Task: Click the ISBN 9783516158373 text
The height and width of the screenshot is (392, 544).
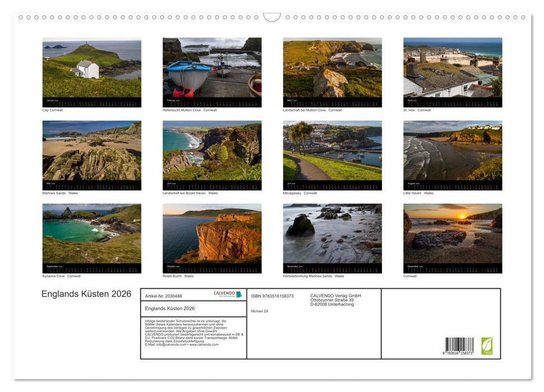Action: pyautogui.click(x=272, y=296)
